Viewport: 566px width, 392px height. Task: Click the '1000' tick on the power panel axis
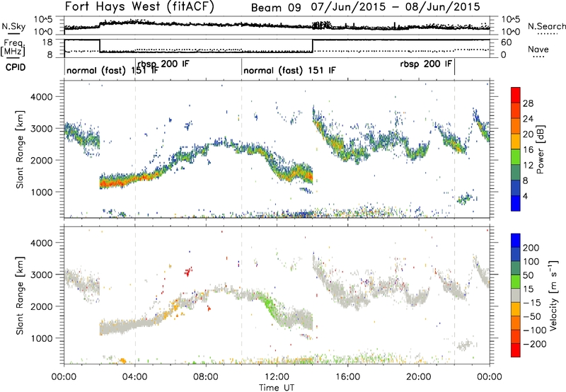tap(42, 192)
